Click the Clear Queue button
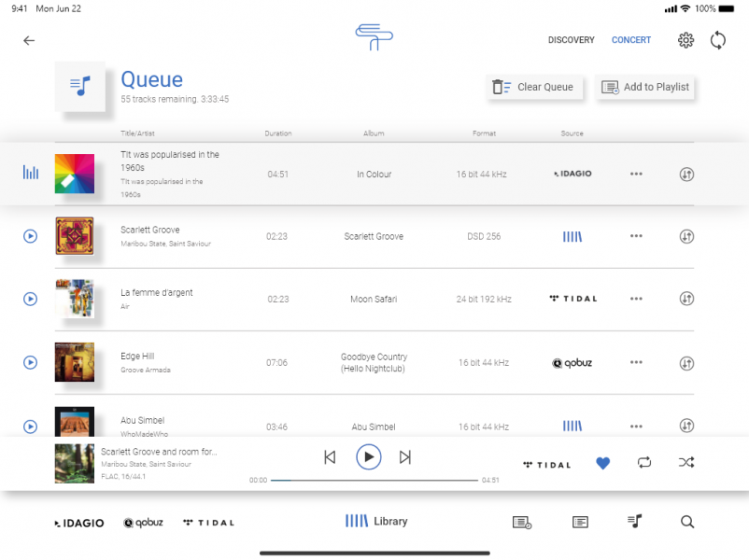Image resolution: width=749 pixels, height=560 pixels. [x=535, y=87]
